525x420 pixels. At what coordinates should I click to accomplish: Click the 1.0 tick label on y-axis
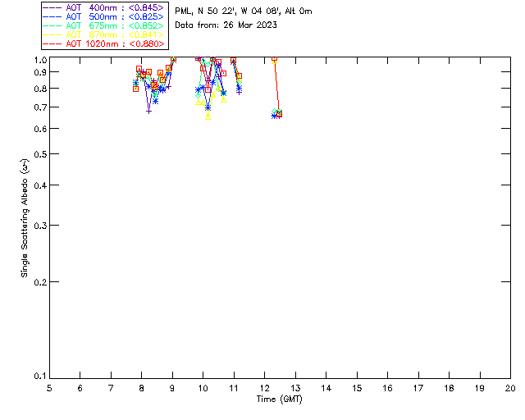pyautogui.click(x=40, y=61)
